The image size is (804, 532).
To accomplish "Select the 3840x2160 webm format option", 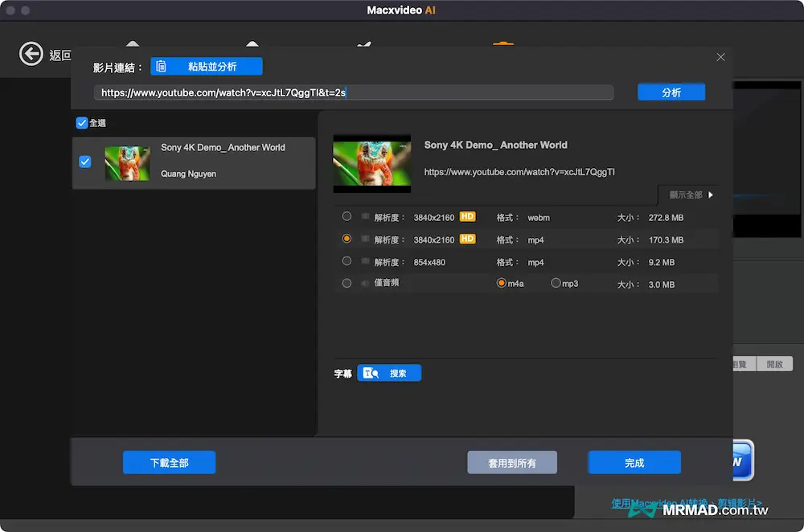I will pos(347,217).
